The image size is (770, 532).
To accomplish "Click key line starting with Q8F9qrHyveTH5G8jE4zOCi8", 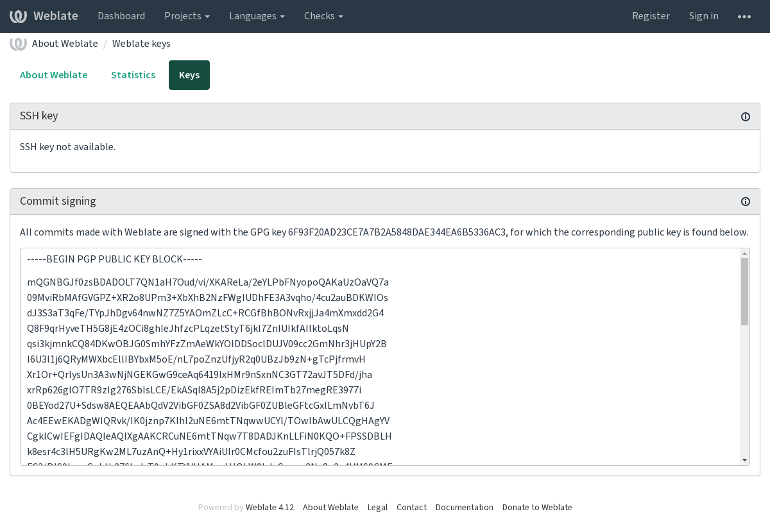I will pos(188,329).
